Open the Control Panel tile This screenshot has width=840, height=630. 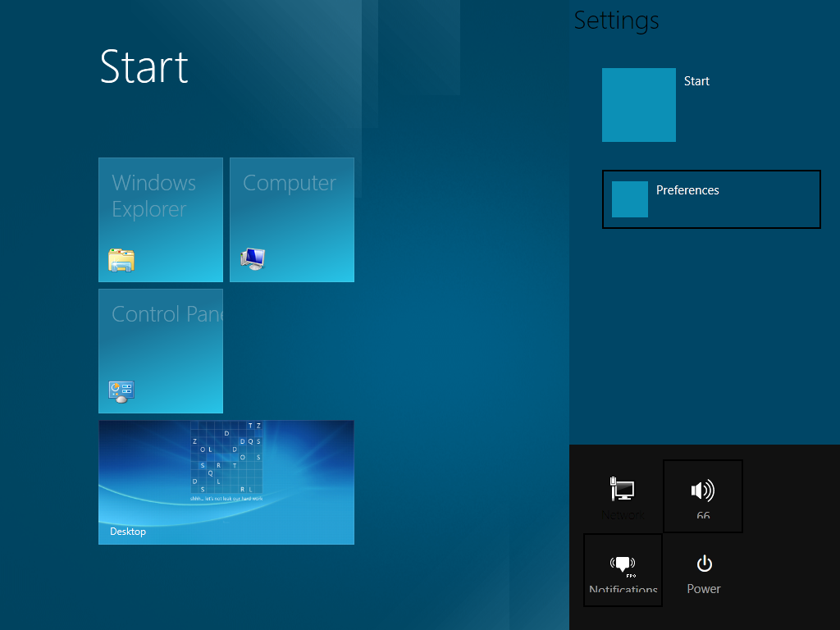click(161, 351)
